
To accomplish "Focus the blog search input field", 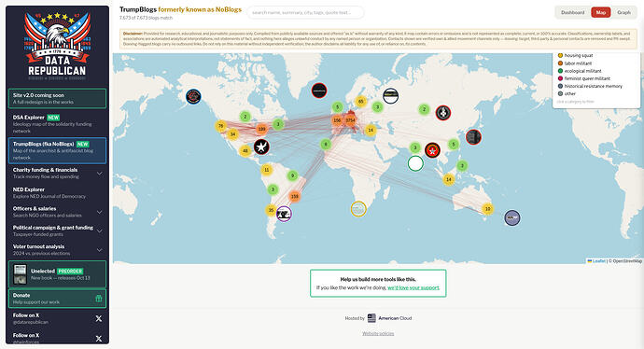I will (305, 12).
